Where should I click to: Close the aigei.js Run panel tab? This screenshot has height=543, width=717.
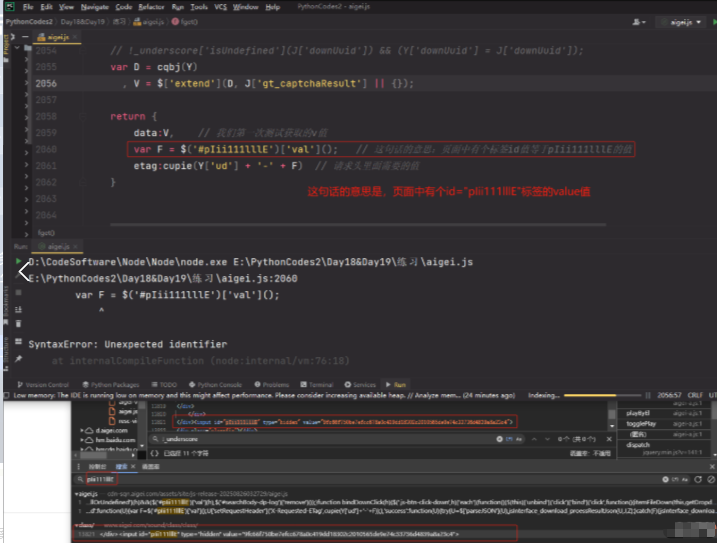[x=75, y=247]
